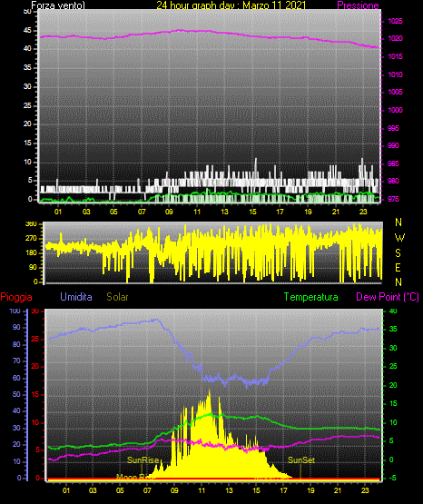Click the Umidita legend label

tap(76, 297)
